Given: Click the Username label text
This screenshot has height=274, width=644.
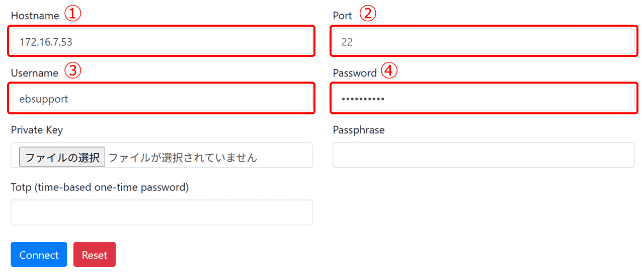Looking at the screenshot, I should click(35, 73).
